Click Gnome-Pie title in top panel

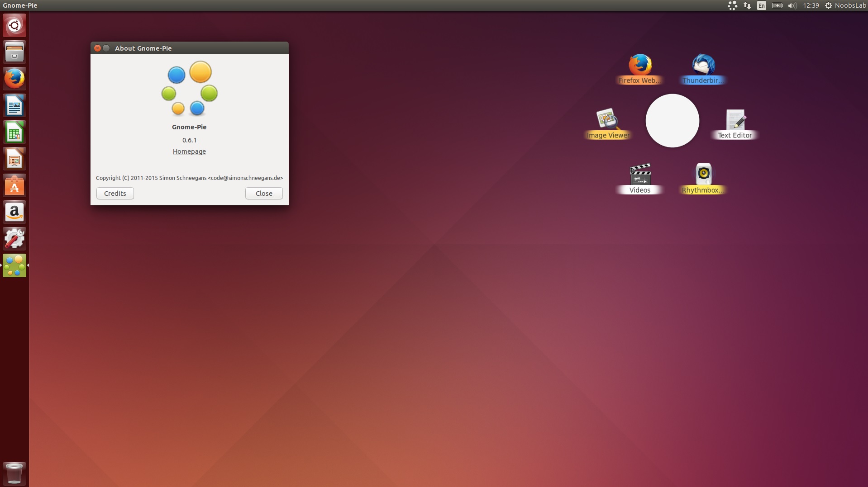[20, 5]
